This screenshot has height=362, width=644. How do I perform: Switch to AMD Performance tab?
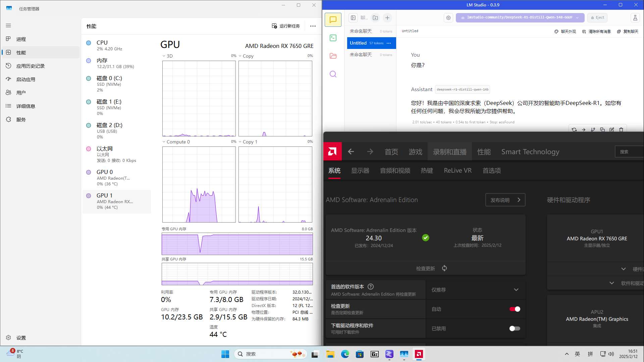[x=484, y=152]
